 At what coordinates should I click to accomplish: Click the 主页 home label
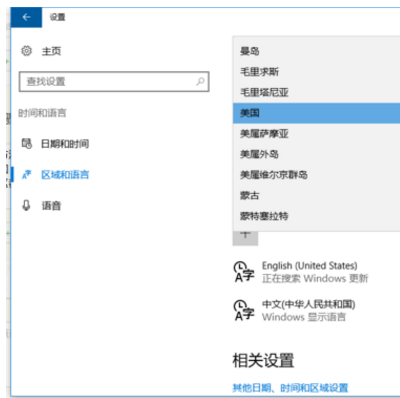[x=51, y=51]
